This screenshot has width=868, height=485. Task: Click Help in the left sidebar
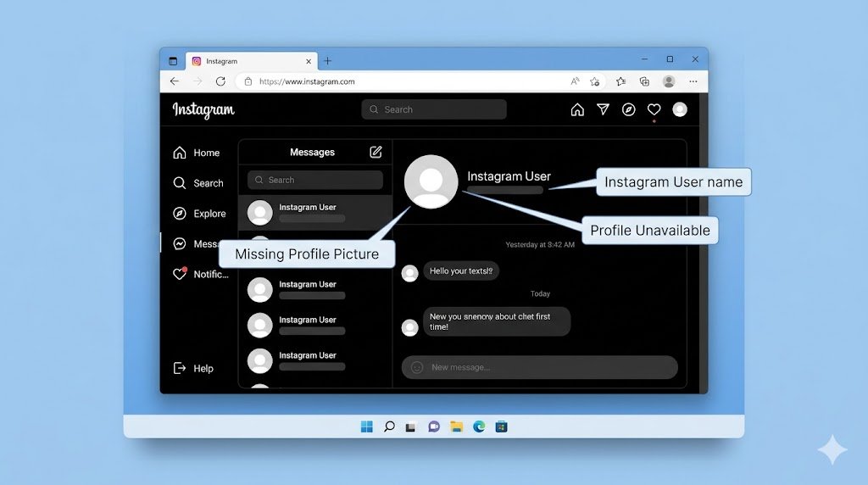(x=193, y=368)
